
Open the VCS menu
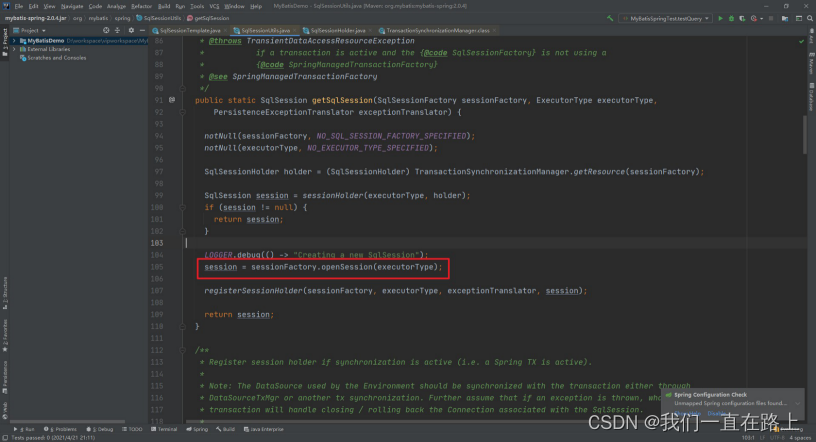pos(214,6)
